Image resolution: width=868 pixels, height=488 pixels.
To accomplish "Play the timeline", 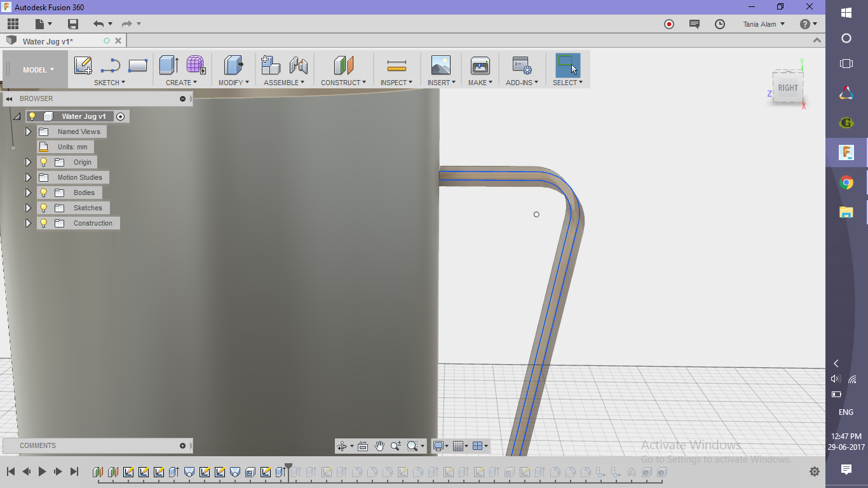I will [43, 471].
